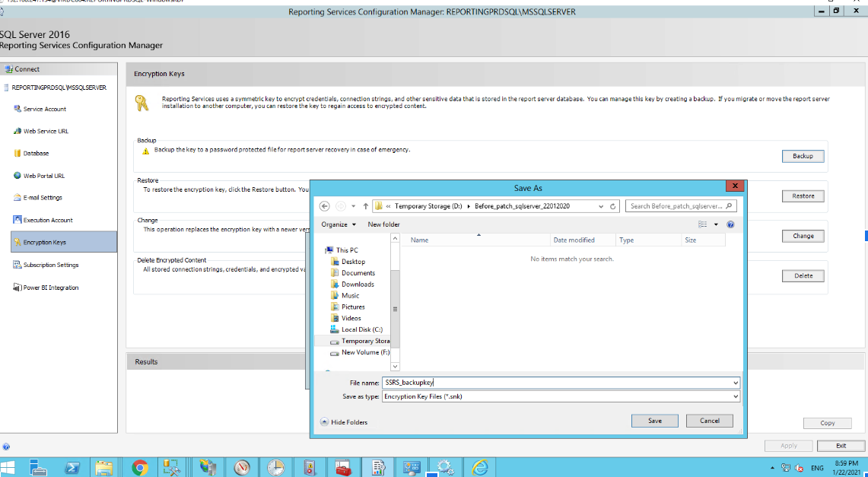Select This PC in folder tree
The height and width of the screenshot is (477, 868).
coord(342,250)
